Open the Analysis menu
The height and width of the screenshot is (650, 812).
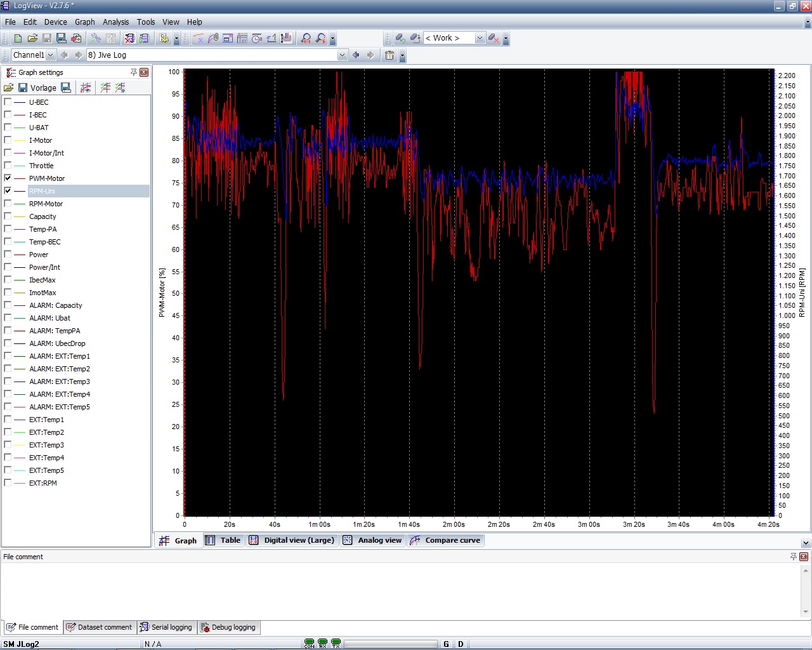pos(115,22)
